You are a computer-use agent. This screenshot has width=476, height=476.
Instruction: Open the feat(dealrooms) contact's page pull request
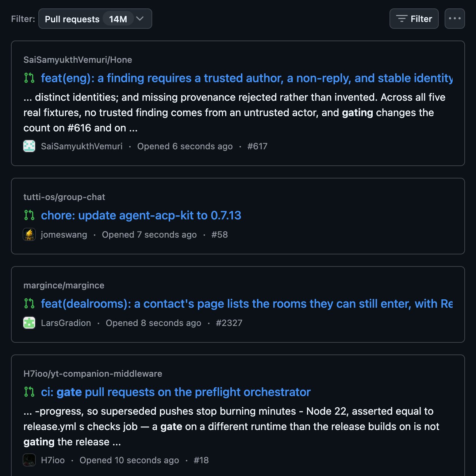pos(247,304)
